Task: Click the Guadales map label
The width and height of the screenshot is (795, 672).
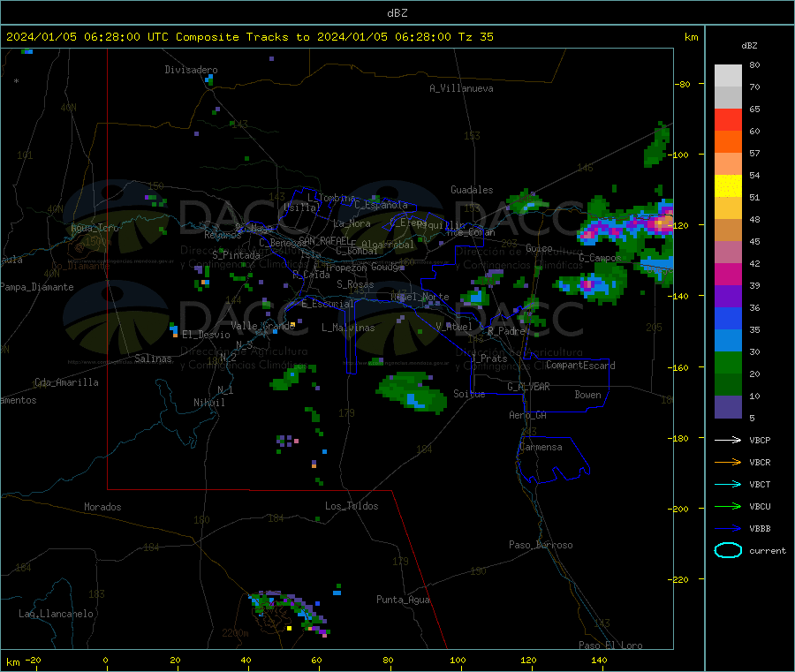Action: click(x=472, y=190)
